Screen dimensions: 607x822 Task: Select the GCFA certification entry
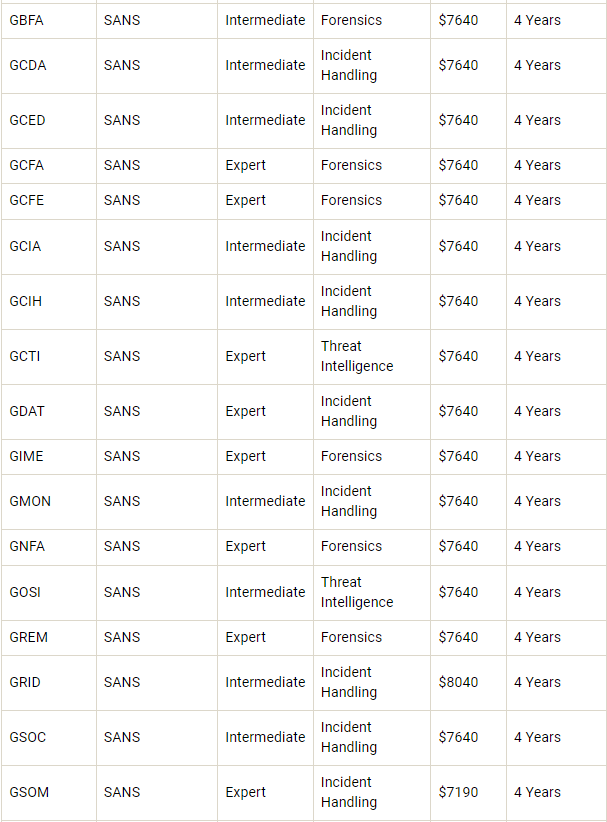pyautogui.click(x=26, y=165)
